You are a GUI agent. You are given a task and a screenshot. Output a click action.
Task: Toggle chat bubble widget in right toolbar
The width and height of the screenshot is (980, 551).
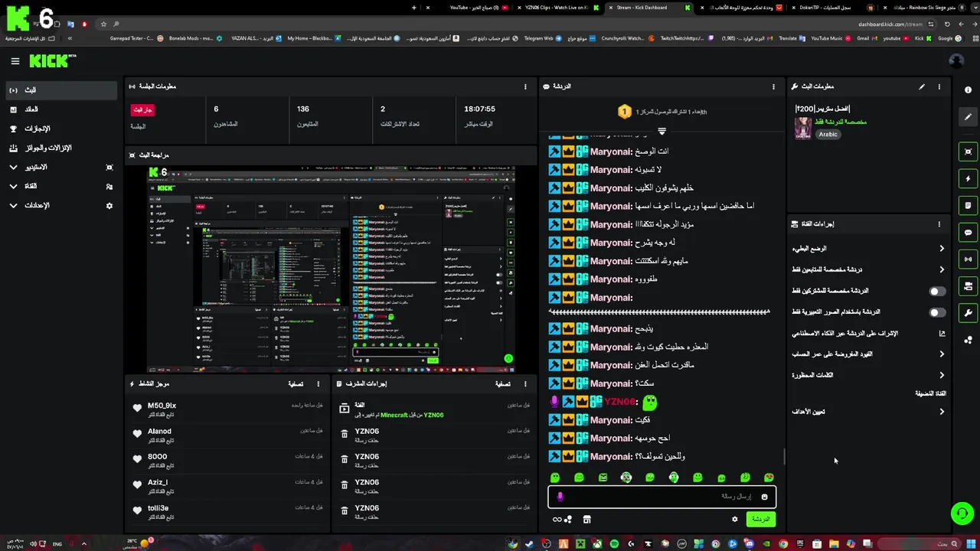tap(969, 233)
